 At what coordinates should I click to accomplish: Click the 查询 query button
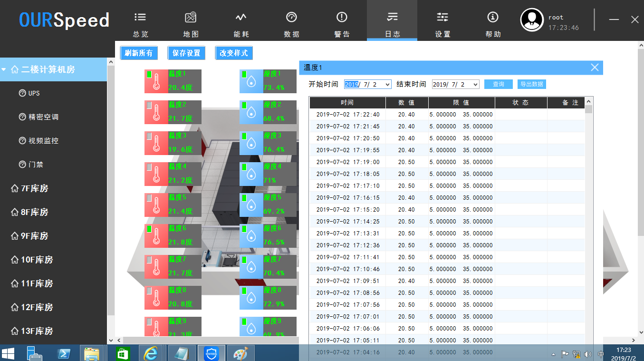498,84
